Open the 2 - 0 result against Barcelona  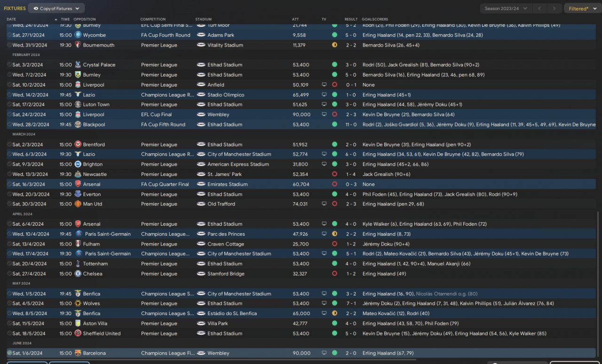pos(351,353)
